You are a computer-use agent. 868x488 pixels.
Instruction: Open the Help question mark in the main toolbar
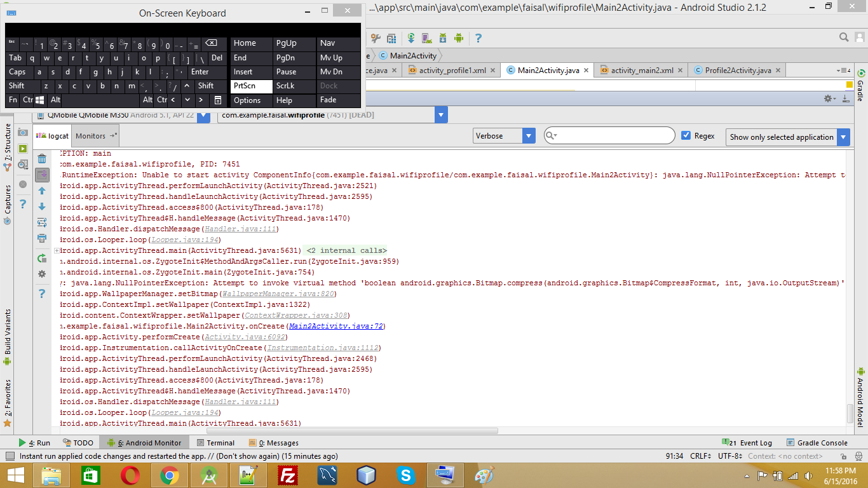478,38
